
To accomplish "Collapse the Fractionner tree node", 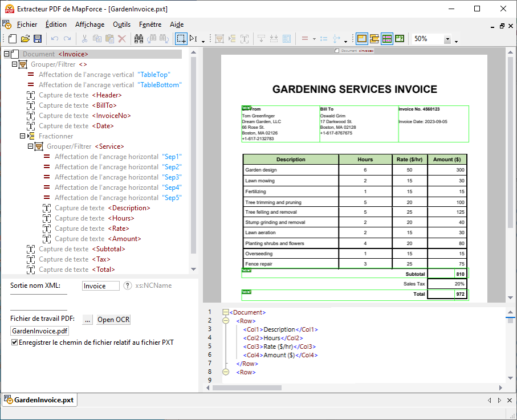I will click(x=23, y=136).
